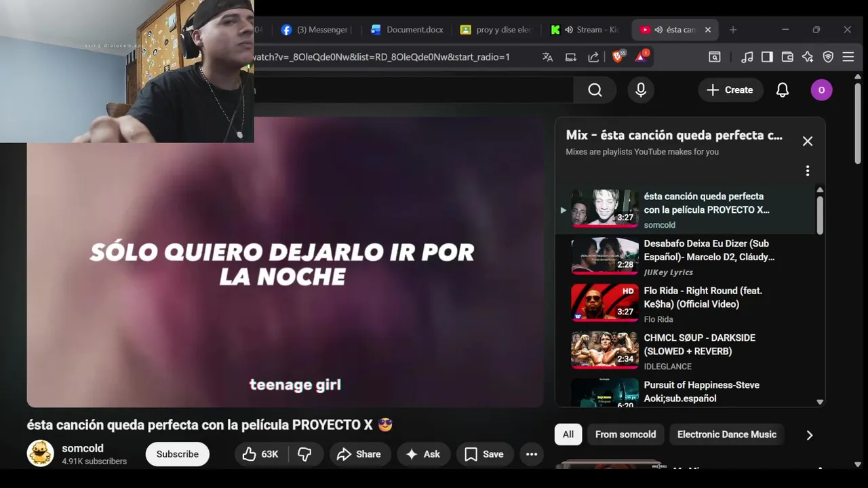Image resolution: width=868 pixels, height=488 pixels.
Task: Save the video to a playlist
Action: click(x=484, y=454)
